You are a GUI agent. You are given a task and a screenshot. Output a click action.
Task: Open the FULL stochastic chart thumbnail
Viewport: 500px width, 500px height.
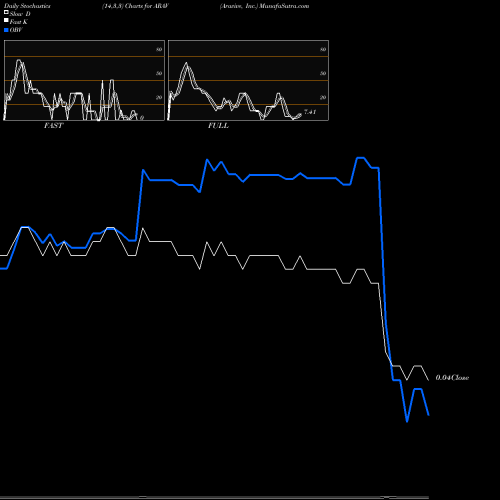click(x=248, y=80)
